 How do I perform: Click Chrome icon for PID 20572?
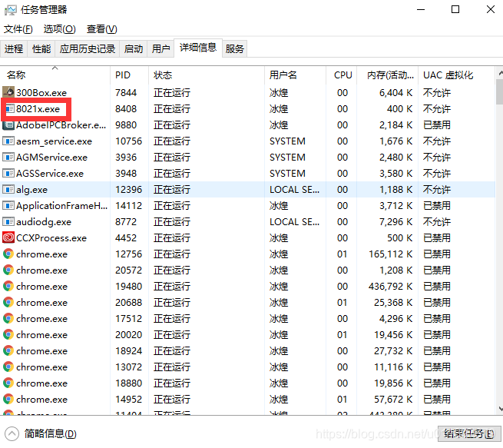tap(8, 270)
